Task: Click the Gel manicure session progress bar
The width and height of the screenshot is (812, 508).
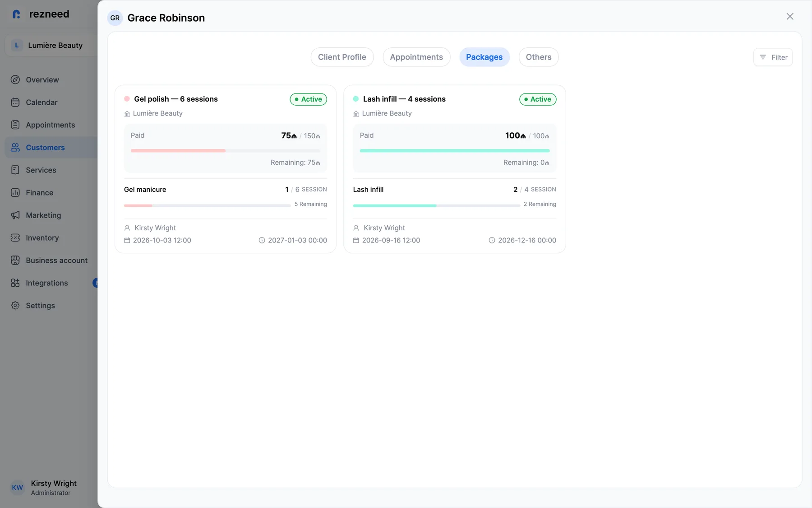Action: point(208,205)
